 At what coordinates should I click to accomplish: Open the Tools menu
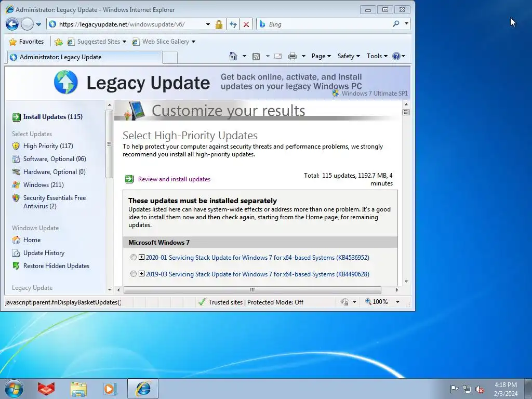(x=377, y=56)
